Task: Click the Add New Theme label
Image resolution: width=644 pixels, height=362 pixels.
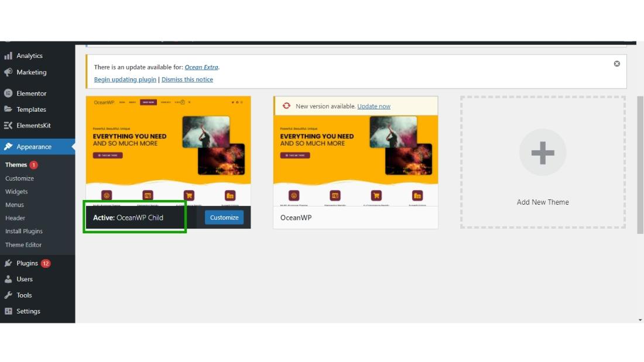Action: pyautogui.click(x=543, y=202)
